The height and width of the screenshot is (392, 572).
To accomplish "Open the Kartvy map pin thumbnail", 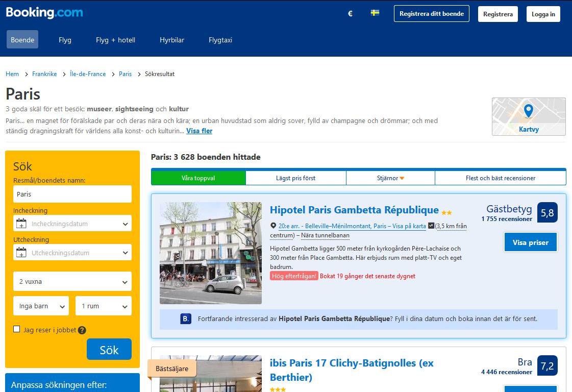I will pos(528,116).
